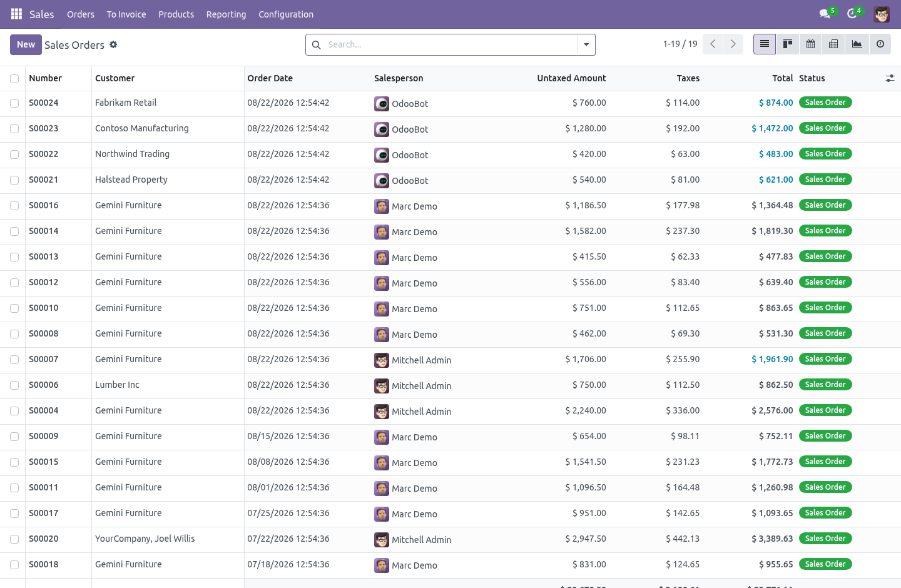Select all orders with header checkbox

14,79
